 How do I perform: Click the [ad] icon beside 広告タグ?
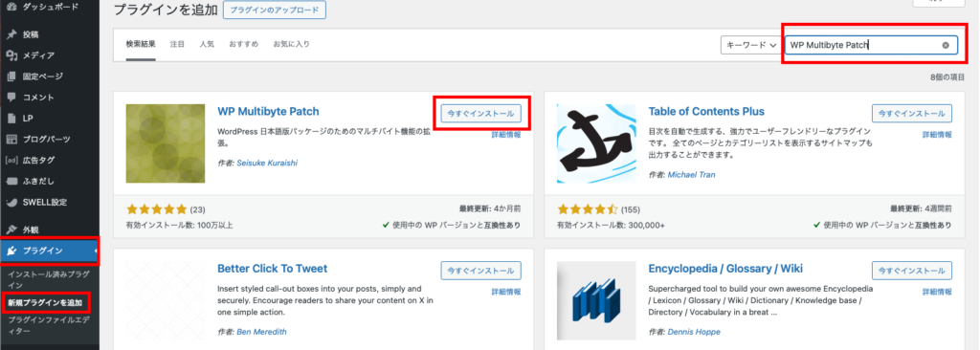[11, 160]
